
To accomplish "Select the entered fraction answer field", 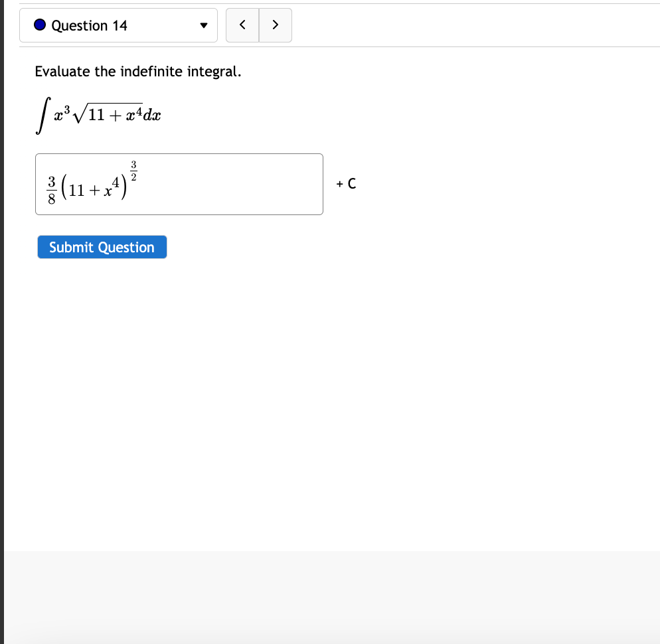I will [179, 184].
